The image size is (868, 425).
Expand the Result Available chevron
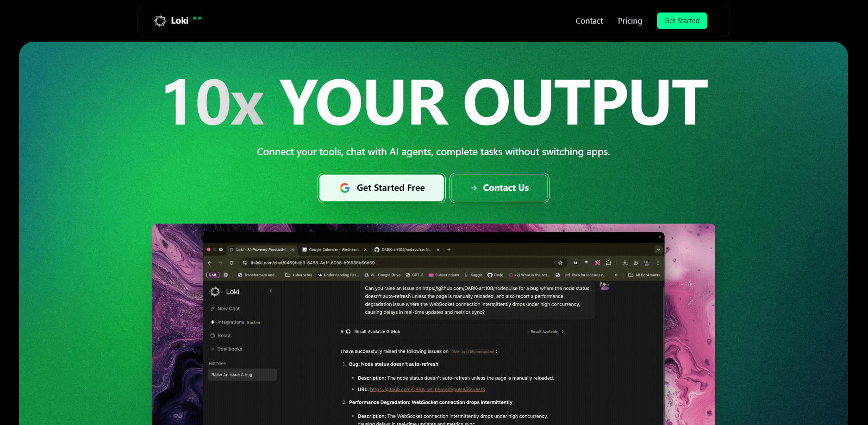pos(562,332)
